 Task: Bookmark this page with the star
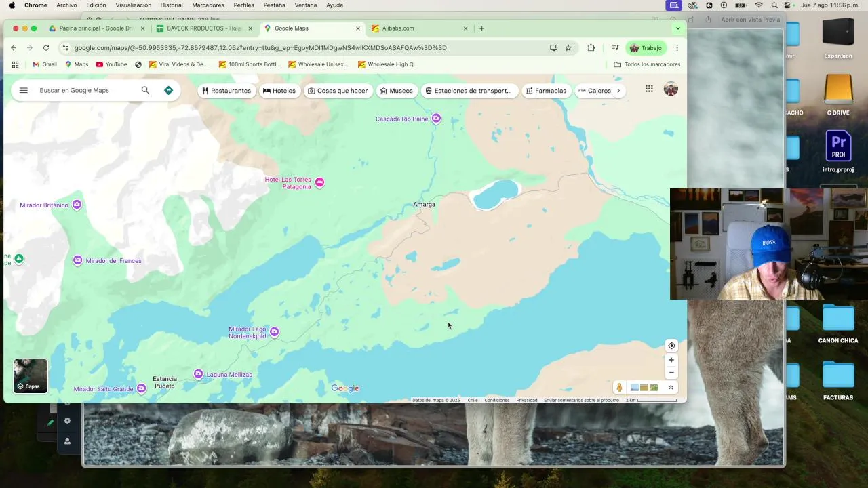pos(568,47)
